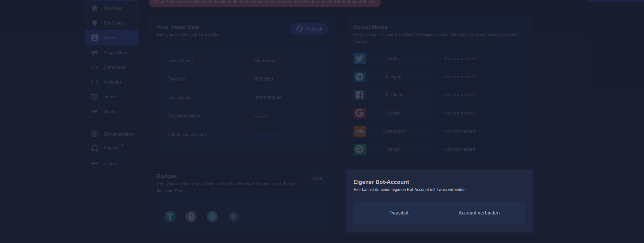Click the Delete Account link
644x243 pixels.
pos(268,134)
